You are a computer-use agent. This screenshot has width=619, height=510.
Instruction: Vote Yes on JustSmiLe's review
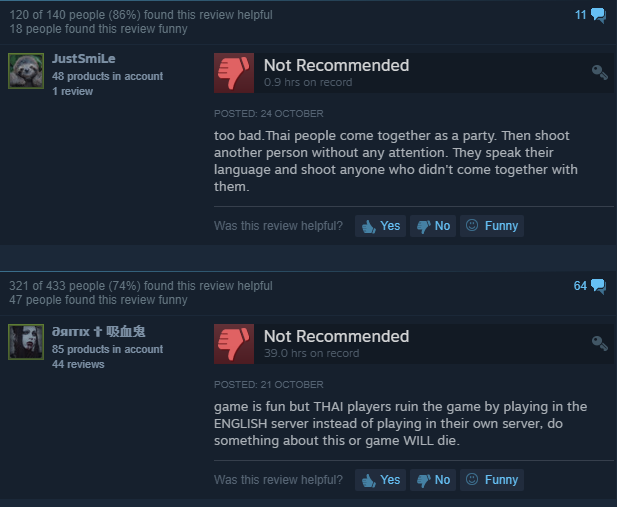pos(381,226)
